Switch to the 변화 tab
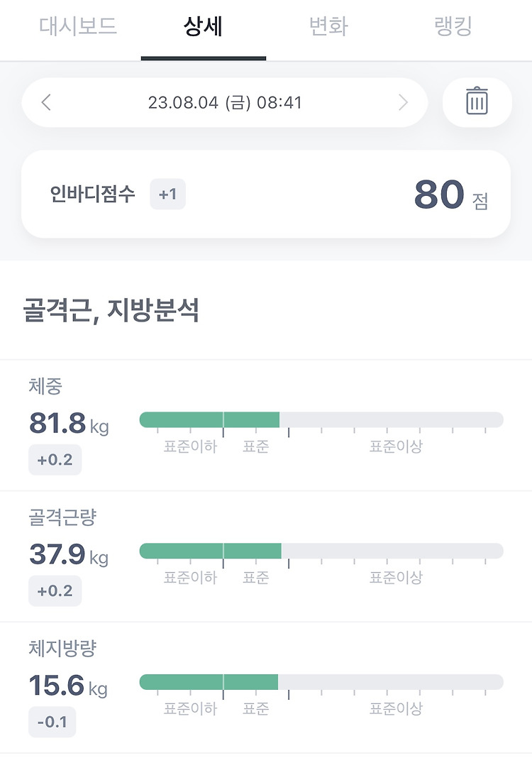Screen dimensions: 532x758 pyautogui.click(x=328, y=27)
